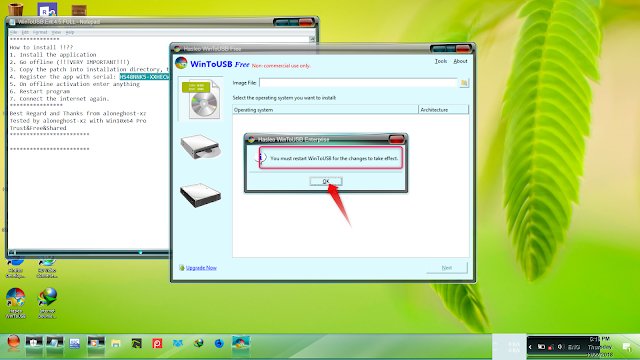The image size is (640, 360).
Task: Open Notepad's View menu
Action: (56, 32)
